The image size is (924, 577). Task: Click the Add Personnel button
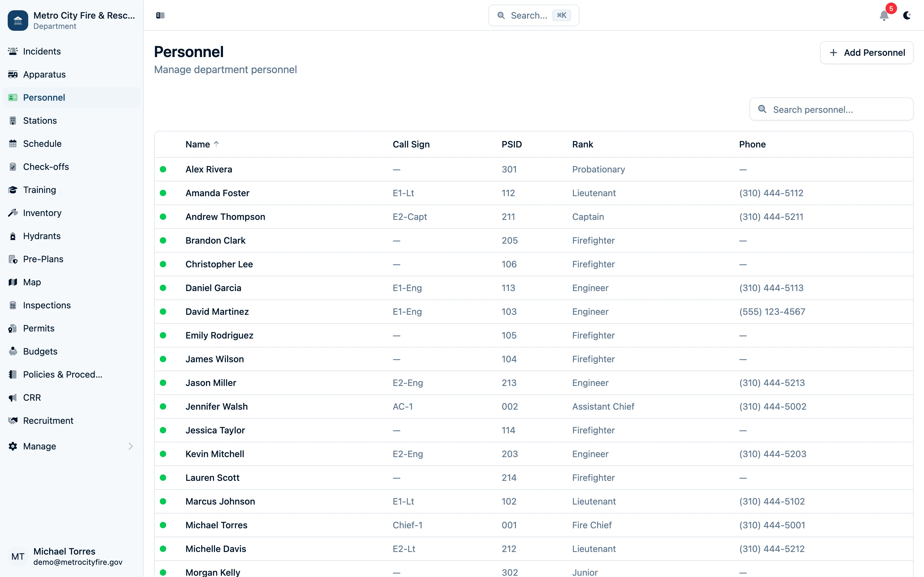pyautogui.click(x=867, y=52)
